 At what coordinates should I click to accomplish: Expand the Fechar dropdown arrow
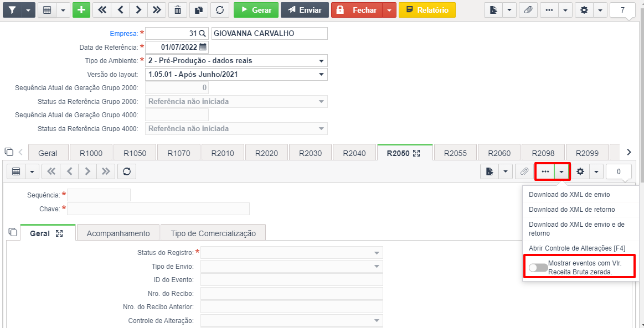tap(389, 11)
